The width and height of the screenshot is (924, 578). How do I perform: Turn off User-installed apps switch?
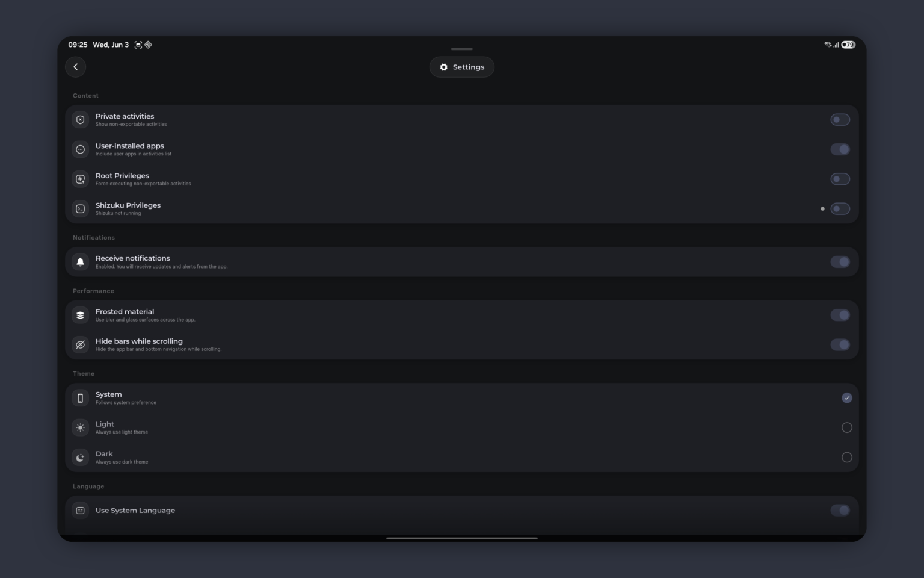click(x=840, y=149)
